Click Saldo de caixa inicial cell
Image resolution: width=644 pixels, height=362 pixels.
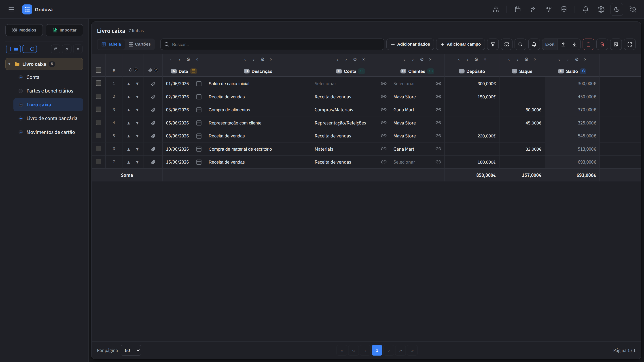(258, 84)
